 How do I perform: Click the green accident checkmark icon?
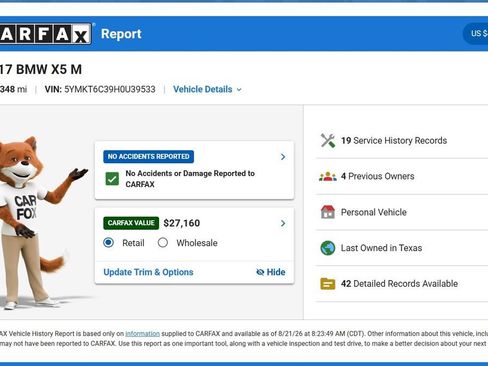[x=112, y=179]
